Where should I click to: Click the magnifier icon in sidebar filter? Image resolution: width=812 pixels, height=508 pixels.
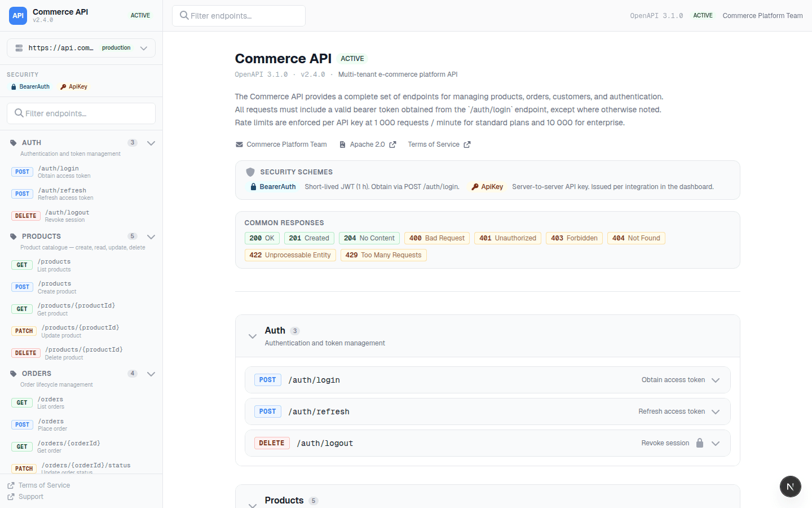tap(19, 113)
